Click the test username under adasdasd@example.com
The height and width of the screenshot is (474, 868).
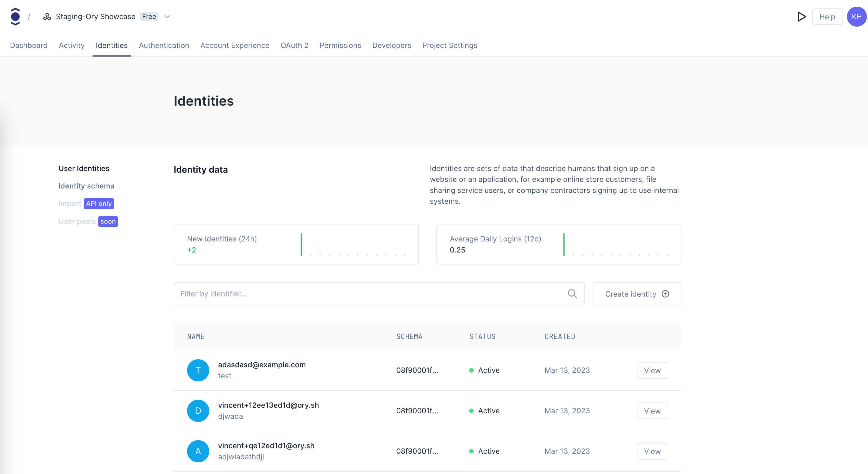click(225, 376)
